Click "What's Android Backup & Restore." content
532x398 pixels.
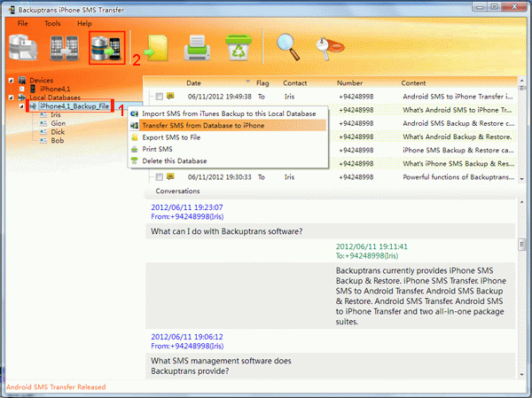tap(457, 137)
